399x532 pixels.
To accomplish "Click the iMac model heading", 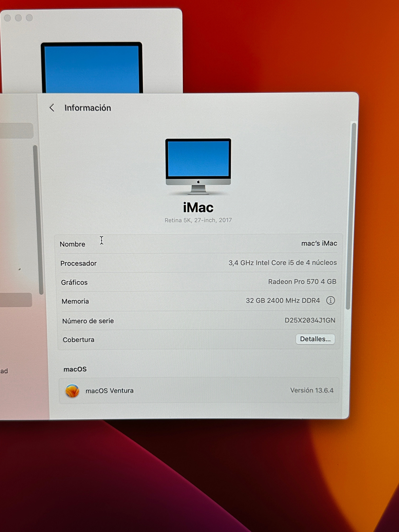I will [x=198, y=207].
